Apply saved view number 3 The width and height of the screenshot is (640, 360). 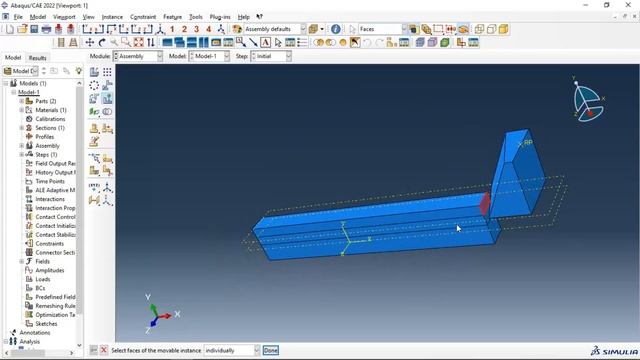click(x=197, y=29)
